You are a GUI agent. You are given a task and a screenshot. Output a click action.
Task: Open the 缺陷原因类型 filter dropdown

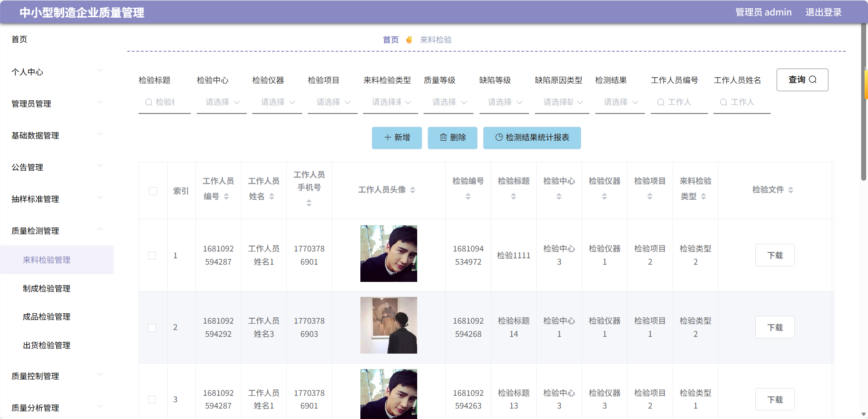coord(562,102)
